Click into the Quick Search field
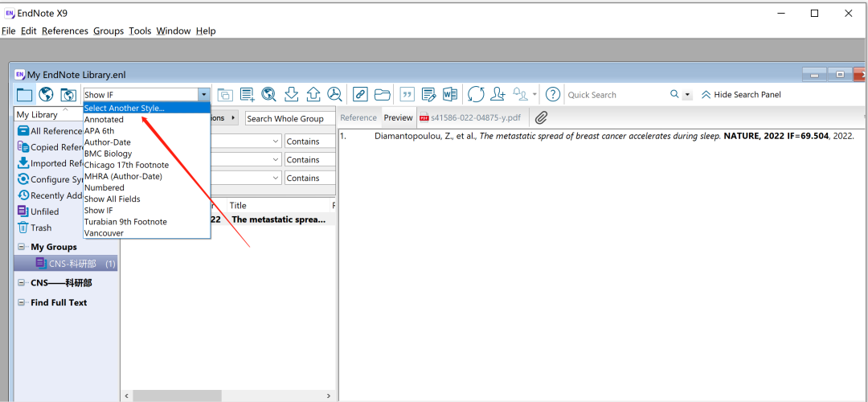The width and height of the screenshot is (868, 402). (617, 95)
